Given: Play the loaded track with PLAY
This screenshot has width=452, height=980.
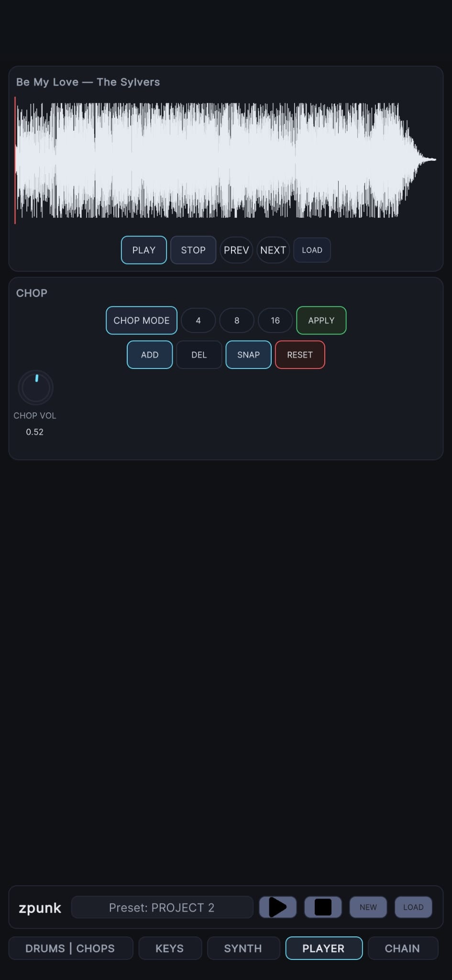Looking at the screenshot, I should tap(143, 250).
